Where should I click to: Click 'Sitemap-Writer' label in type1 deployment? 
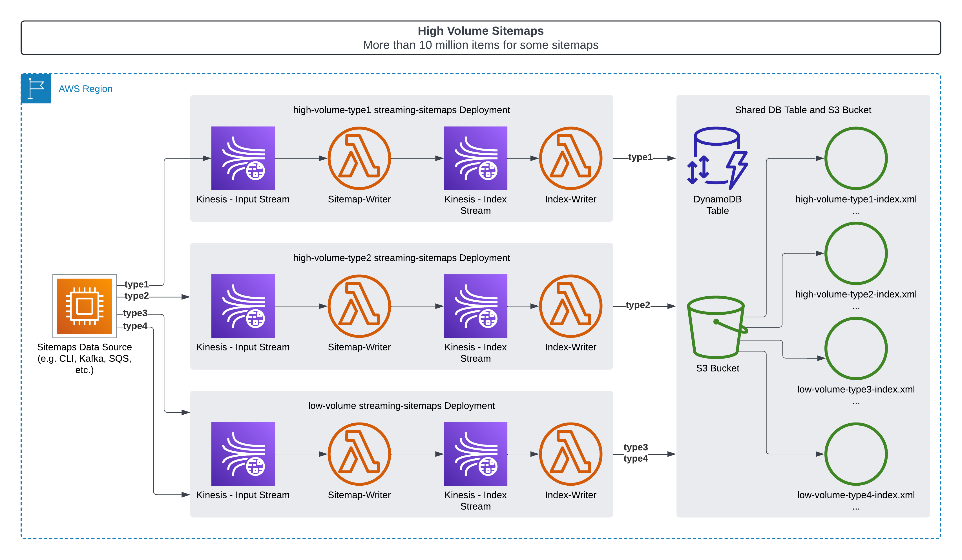pyautogui.click(x=359, y=199)
